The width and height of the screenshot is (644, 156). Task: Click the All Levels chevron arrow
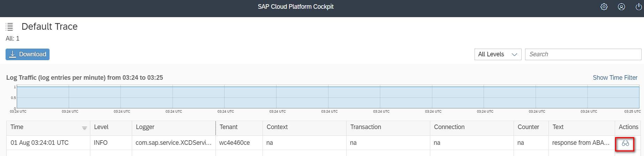(514, 55)
